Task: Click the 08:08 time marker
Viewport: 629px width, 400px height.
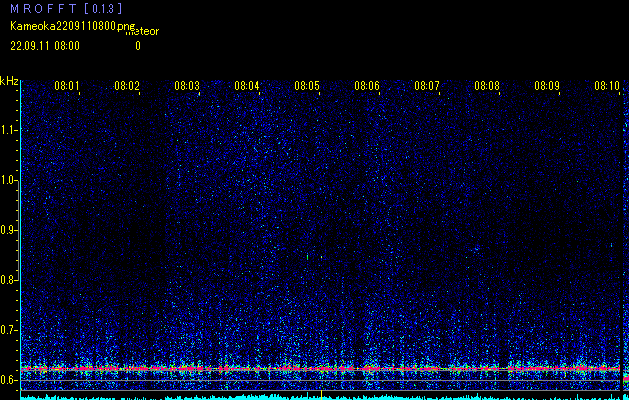Action: [x=487, y=86]
